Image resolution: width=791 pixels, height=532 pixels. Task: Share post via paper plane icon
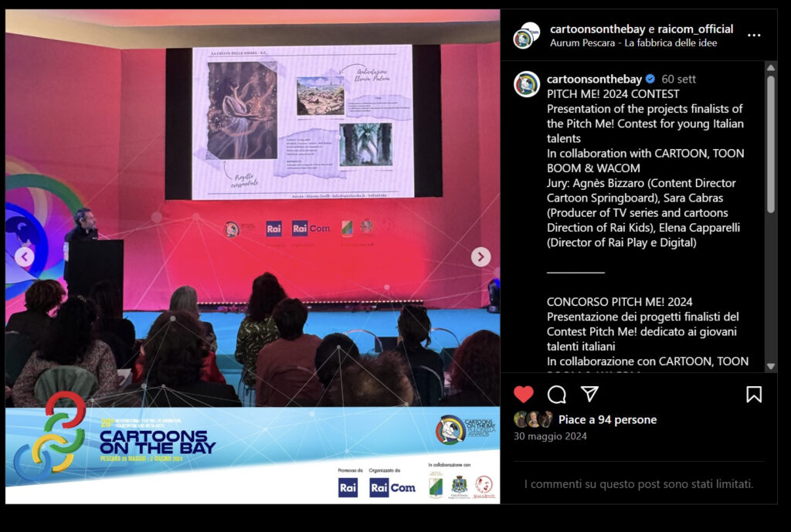click(589, 395)
